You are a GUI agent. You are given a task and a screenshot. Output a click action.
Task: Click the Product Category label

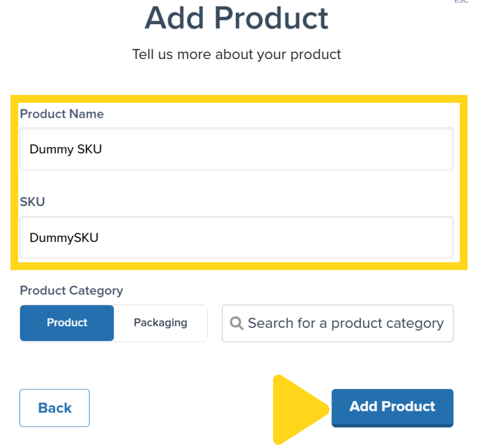coord(71,291)
